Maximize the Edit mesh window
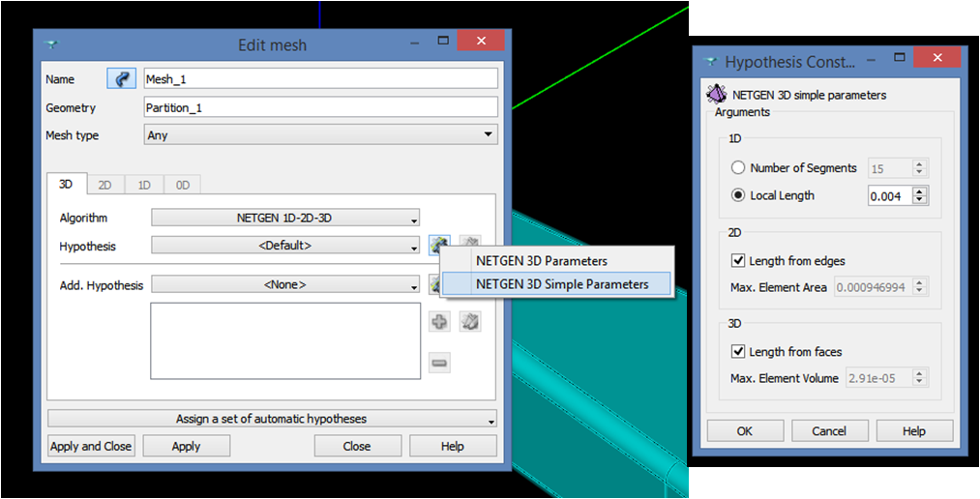 (x=443, y=41)
